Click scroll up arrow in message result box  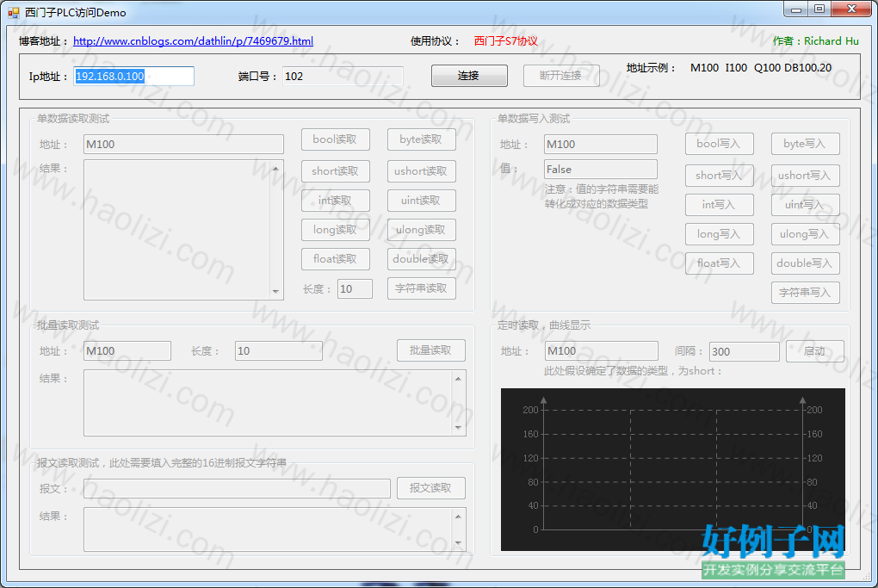tap(458, 517)
